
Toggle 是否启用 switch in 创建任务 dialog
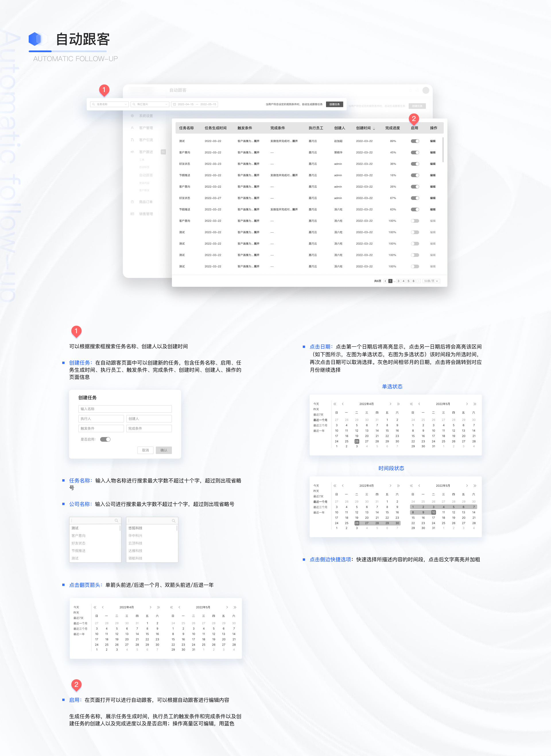[x=105, y=439]
